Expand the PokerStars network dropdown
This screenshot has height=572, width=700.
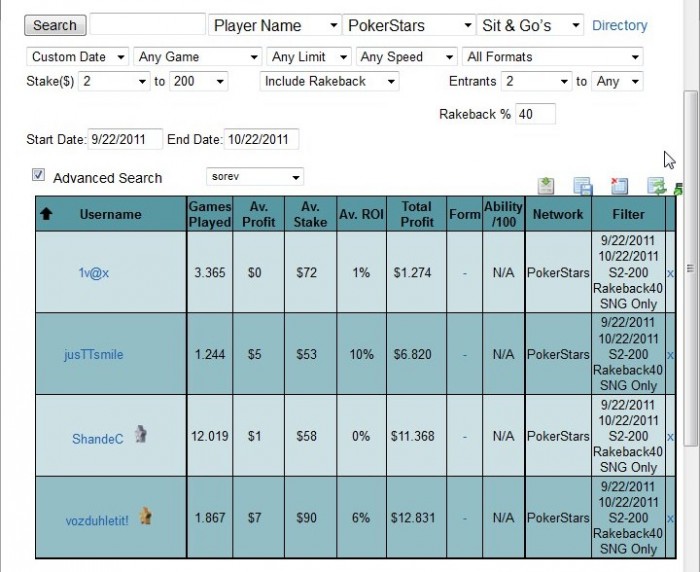(408, 25)
